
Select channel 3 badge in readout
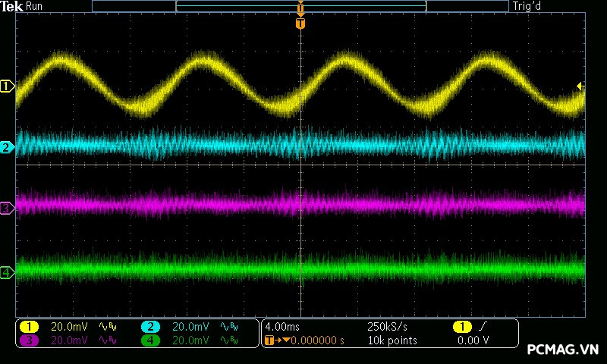29,340
